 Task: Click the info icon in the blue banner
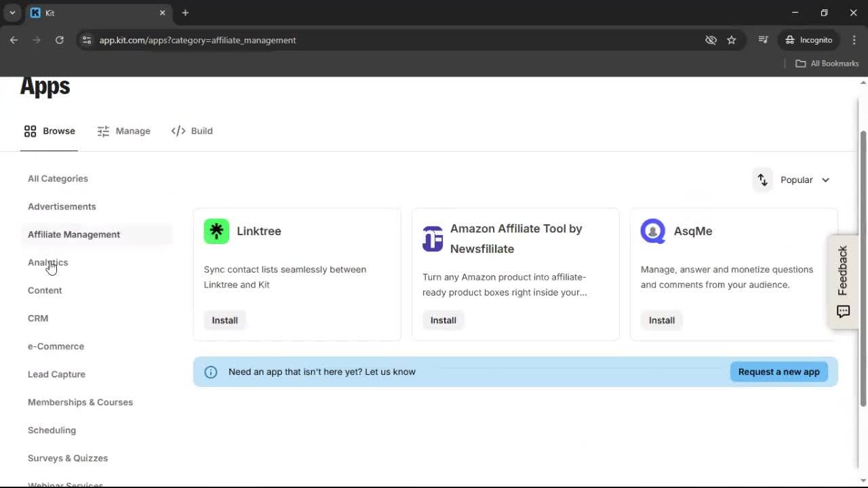tap(210, 371)
